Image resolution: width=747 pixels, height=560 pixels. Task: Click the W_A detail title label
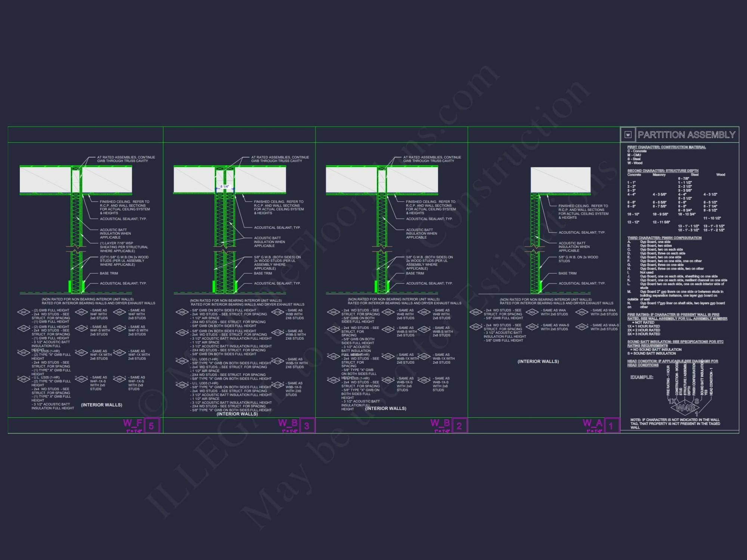click(592, 423)
